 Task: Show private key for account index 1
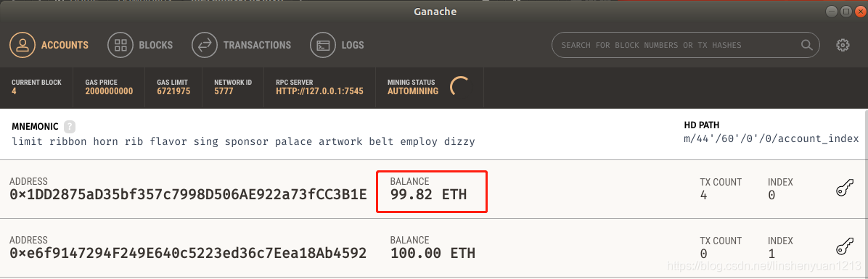[x=845, y=247]
